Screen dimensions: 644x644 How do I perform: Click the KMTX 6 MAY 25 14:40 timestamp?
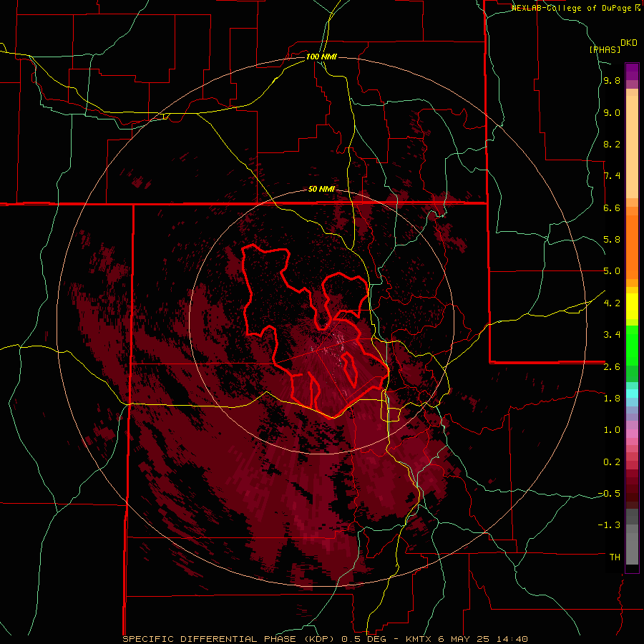point(467,639)
